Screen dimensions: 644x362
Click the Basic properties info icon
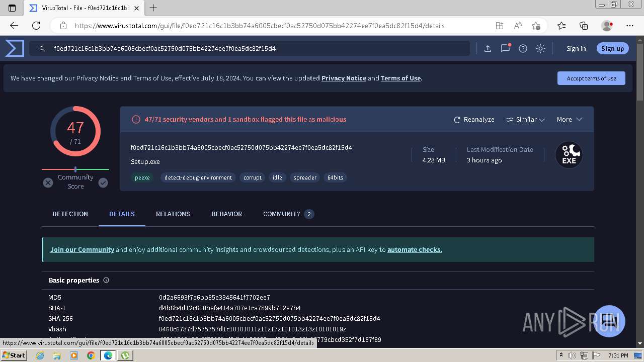tap(106, 281)
